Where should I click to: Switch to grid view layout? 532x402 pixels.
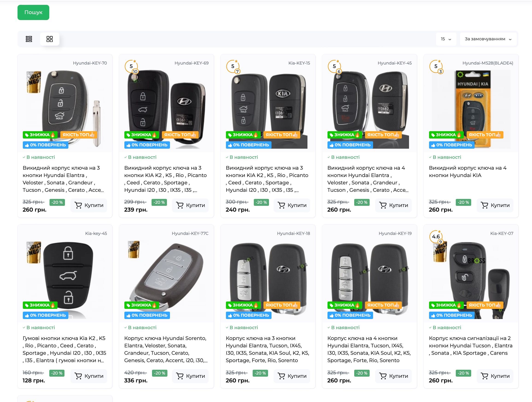[50, 39]
